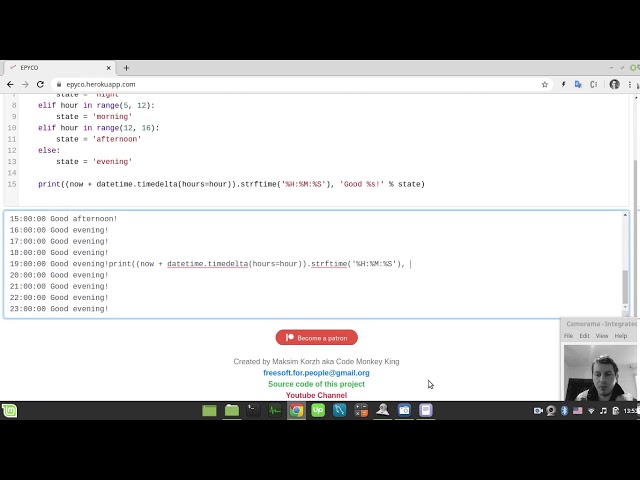The image size is (640, 480).
Task: Click output line '15:00:00 Good afternoon!'
Action: point(63,219)
